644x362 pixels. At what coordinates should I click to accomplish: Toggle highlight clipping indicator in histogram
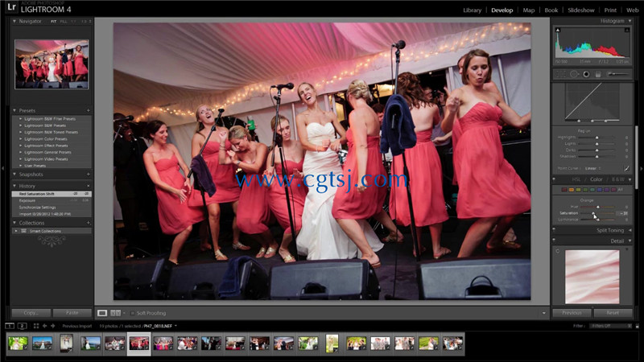point(627,30)
